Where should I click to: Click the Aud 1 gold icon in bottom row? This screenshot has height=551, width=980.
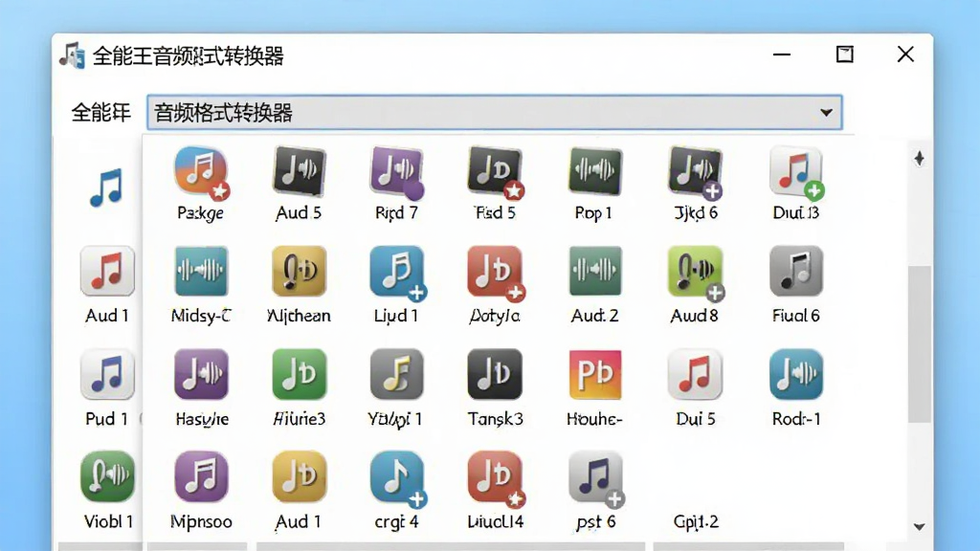point(300,476)
